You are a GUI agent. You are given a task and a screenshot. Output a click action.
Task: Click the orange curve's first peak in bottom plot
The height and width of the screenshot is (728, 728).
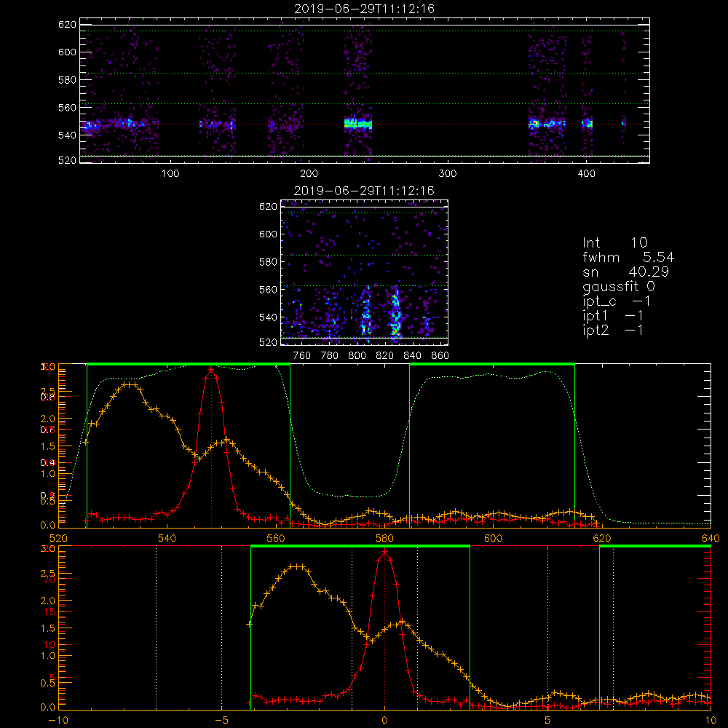(297, 566)
